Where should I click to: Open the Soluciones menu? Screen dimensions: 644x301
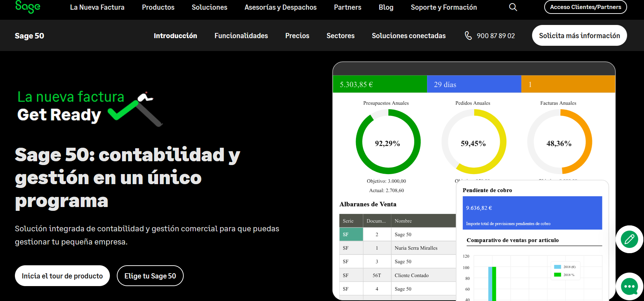(209, 7)
